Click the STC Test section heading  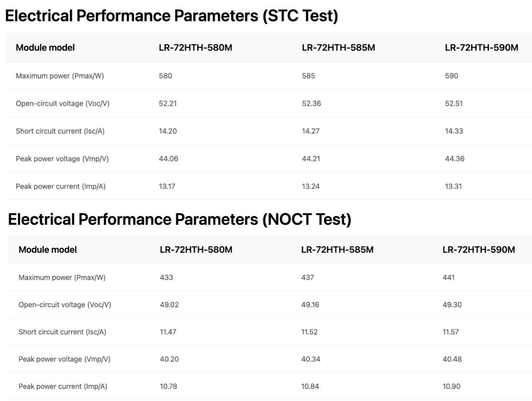(x=171, y=16)
